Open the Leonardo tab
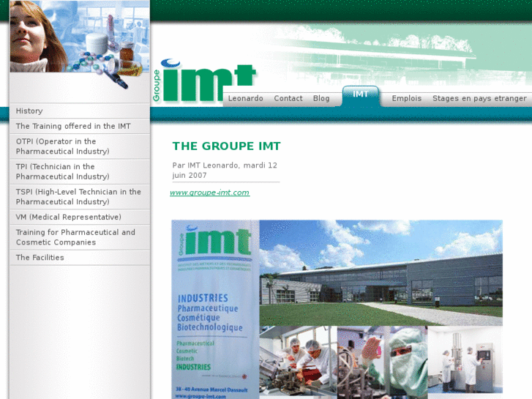This screenshot has height=399, width=532. [245, 99]
